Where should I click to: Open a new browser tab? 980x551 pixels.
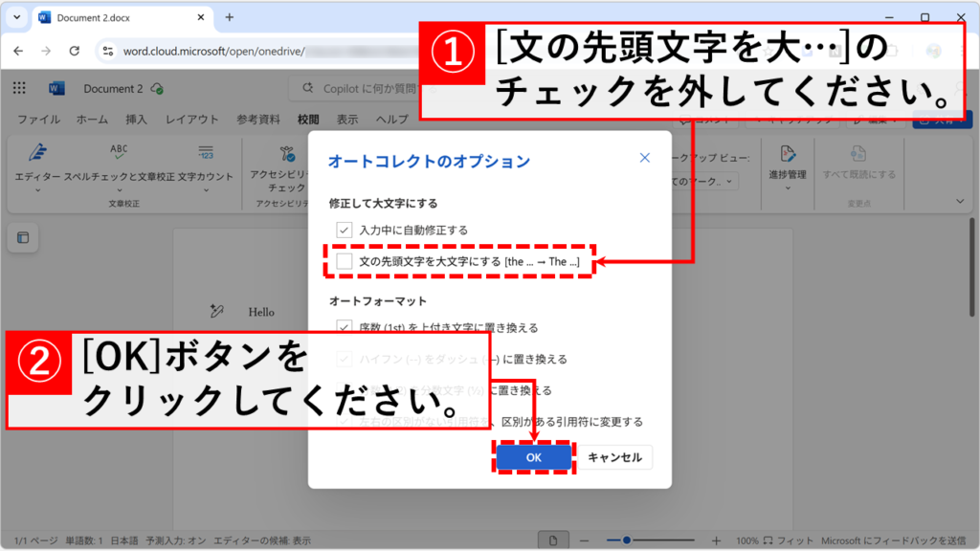point(230,17)
